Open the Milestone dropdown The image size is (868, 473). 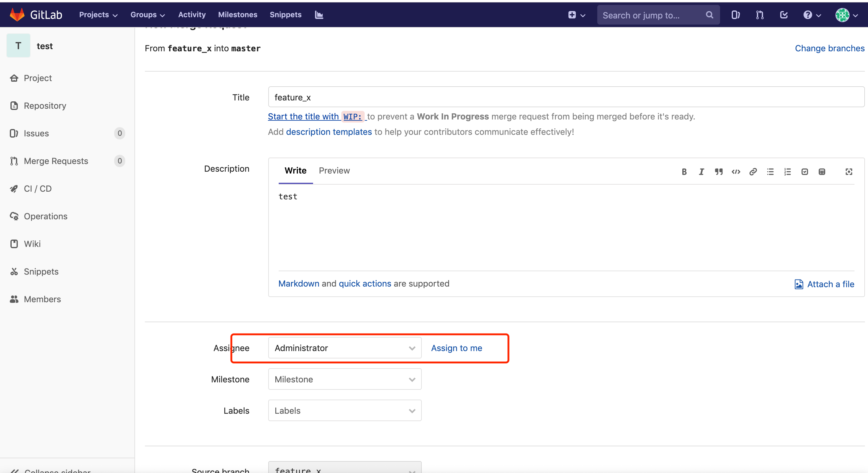[345, 379]
